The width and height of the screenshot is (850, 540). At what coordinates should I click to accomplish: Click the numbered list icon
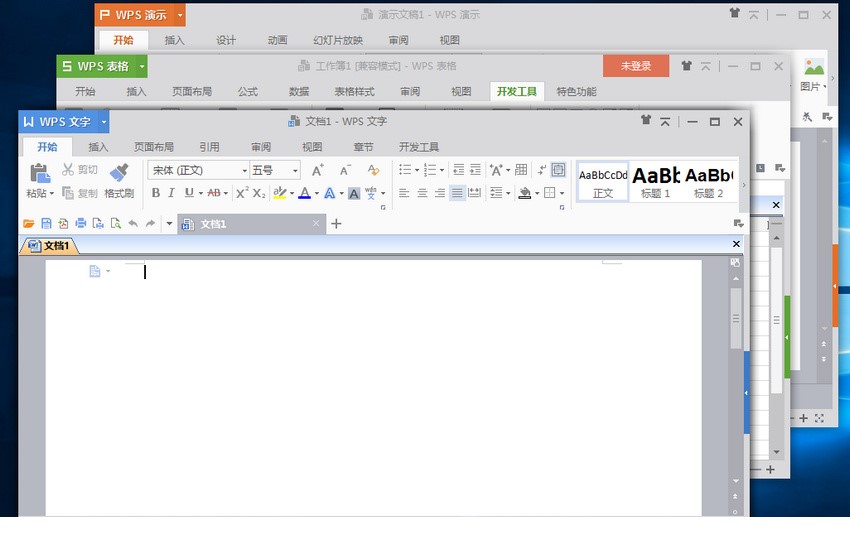[430, 170]
